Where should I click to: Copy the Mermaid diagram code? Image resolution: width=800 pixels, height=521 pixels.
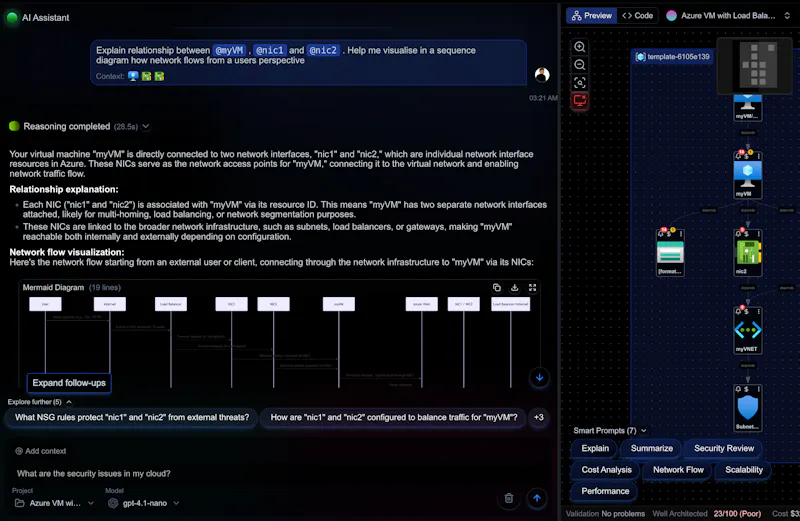[497, 288]
